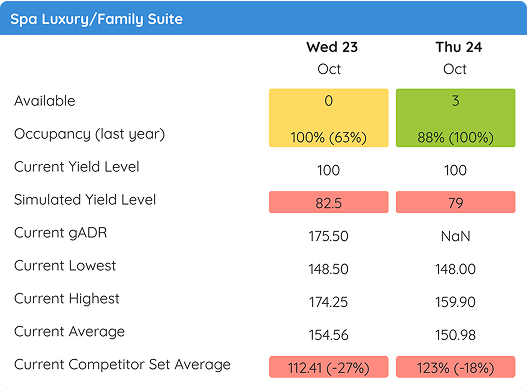Click competitor set average 123% (-18%) cell

[455, 367]
